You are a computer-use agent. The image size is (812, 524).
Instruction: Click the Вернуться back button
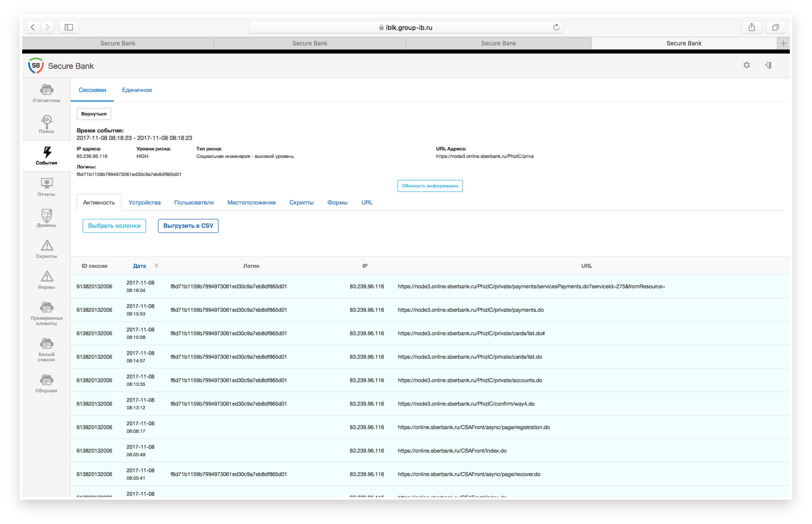[94, 114]
